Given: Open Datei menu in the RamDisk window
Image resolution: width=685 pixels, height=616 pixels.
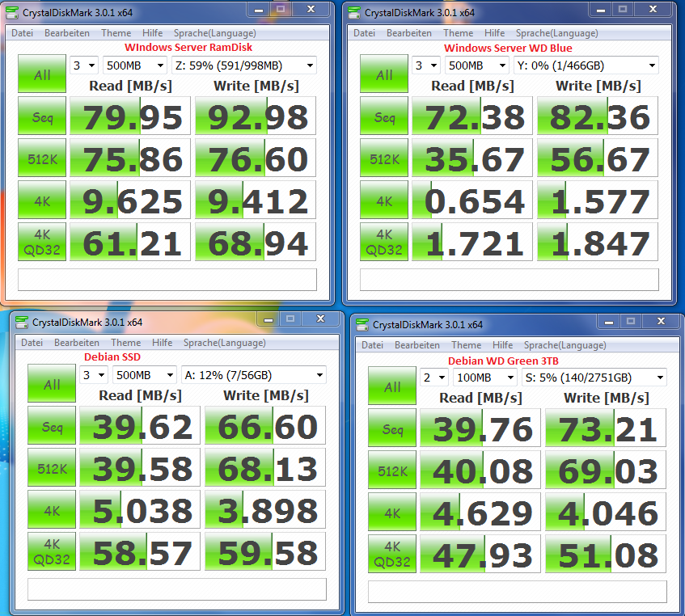Looking at the screenshot, I should [23, 33].
